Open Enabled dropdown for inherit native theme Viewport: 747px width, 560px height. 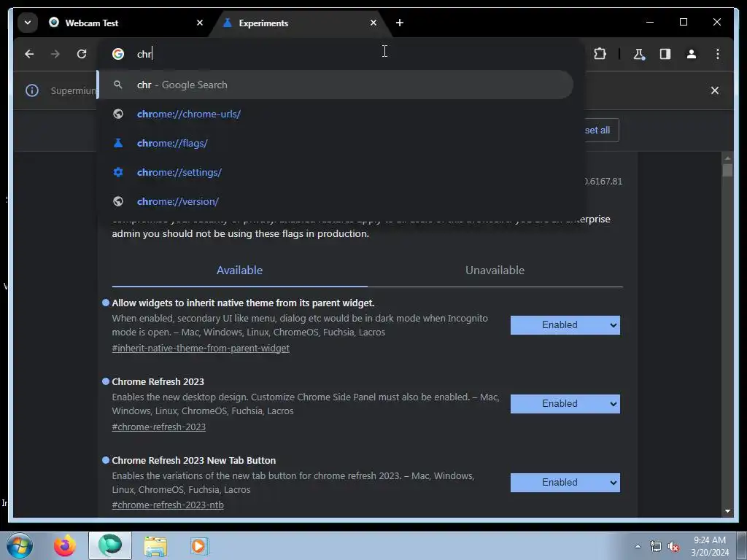click(x=565, y=324)
